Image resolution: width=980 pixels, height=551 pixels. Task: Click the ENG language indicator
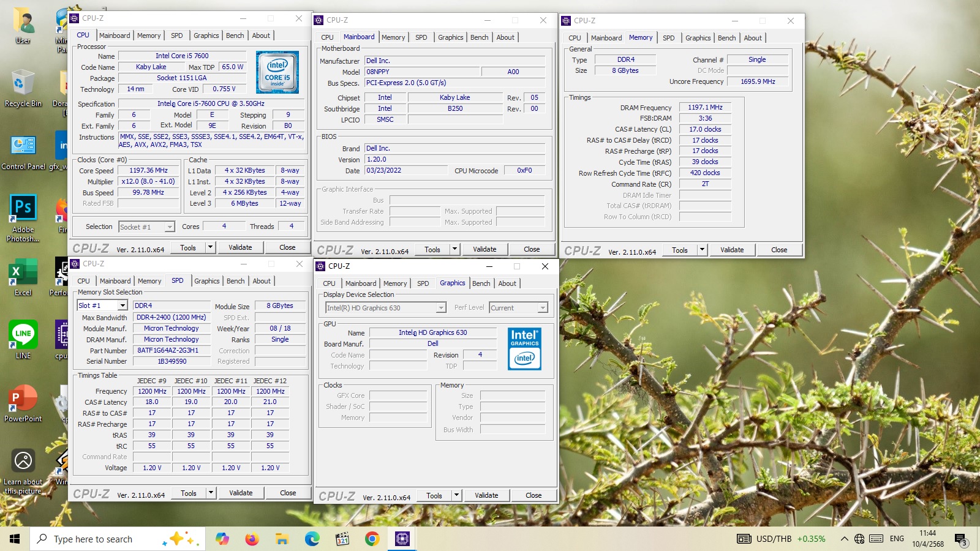tap(897, 539)
